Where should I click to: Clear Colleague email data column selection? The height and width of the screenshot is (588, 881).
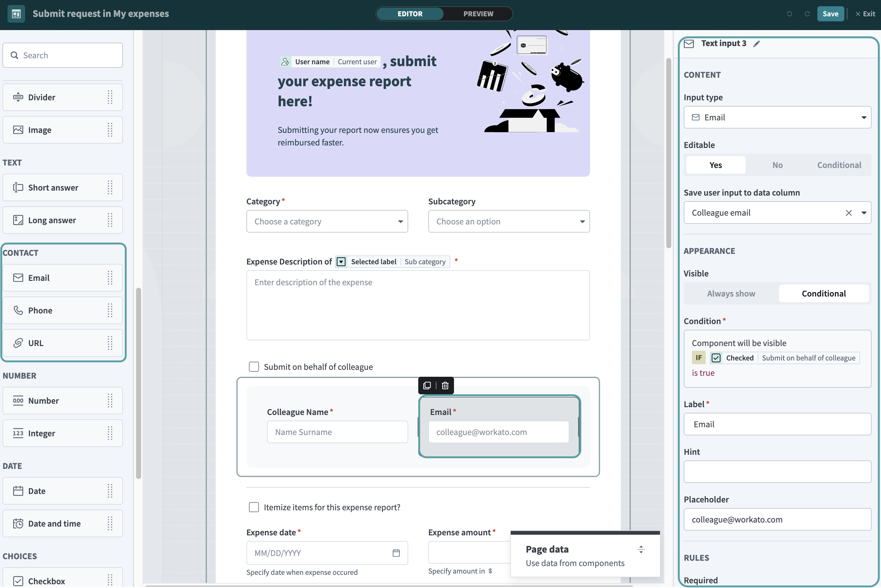click(849, 213)
